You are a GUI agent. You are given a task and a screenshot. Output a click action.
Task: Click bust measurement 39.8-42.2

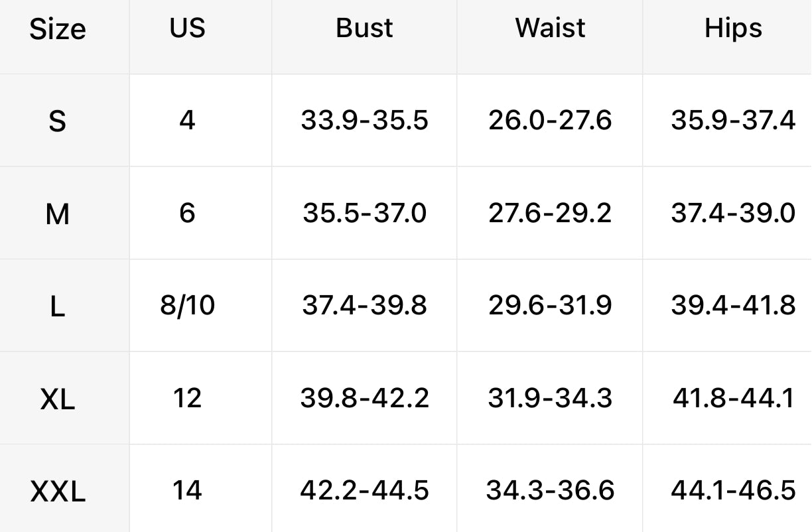[x=364, y=398]
